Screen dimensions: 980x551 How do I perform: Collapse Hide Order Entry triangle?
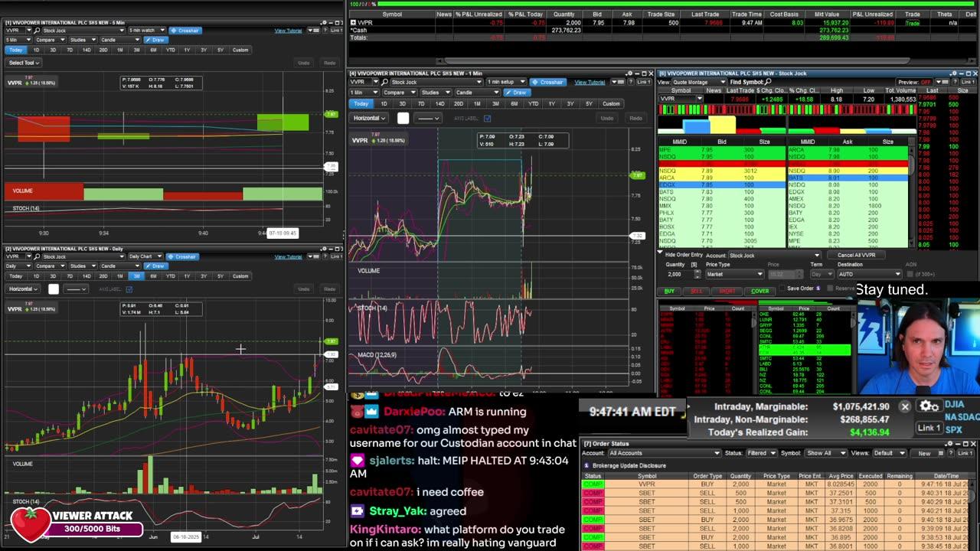click(x=661, y=253)
